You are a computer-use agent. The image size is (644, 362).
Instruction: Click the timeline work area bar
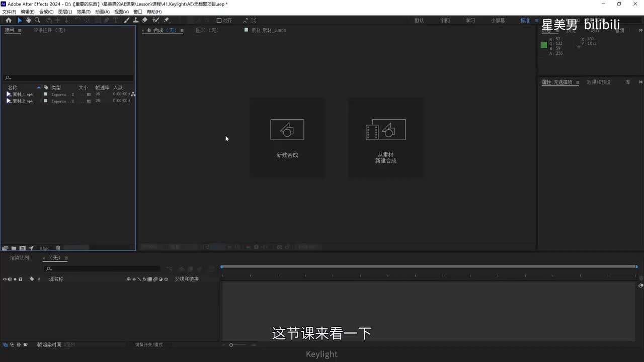coord(429,266)
